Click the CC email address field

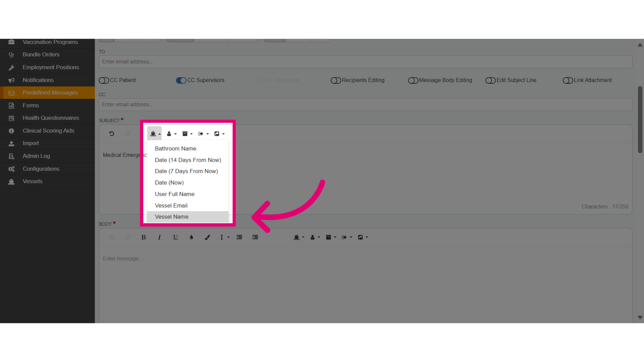(x=366, y=105)
